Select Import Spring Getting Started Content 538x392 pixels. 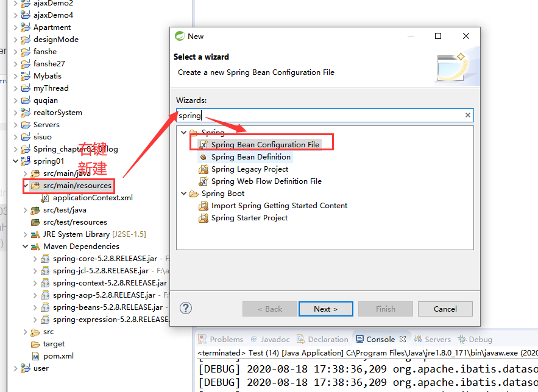pyautogui.click(x=279, y=206)
